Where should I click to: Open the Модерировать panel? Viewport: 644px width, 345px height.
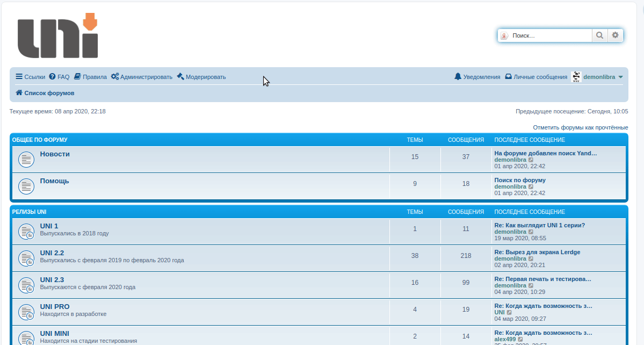tap(201, 77)
